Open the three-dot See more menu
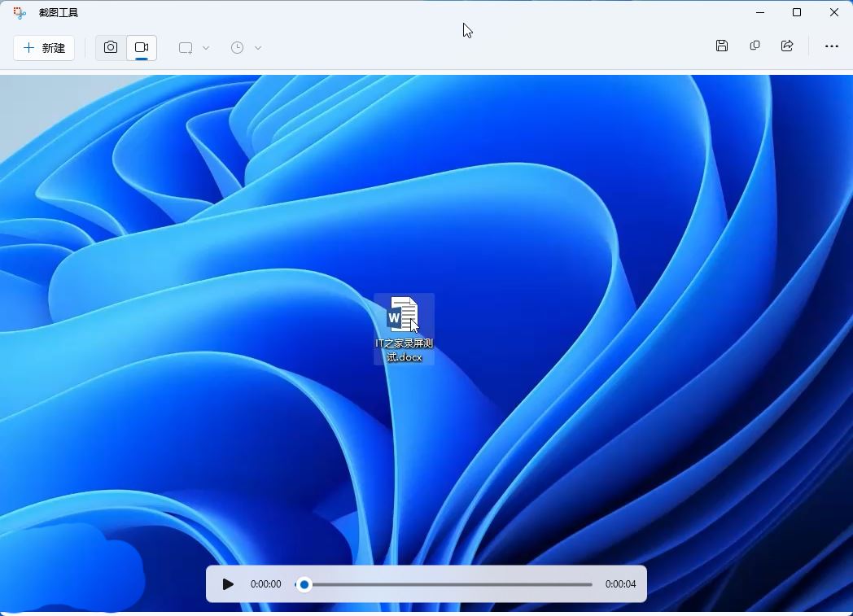853x616 pixels. click(831, 46)
